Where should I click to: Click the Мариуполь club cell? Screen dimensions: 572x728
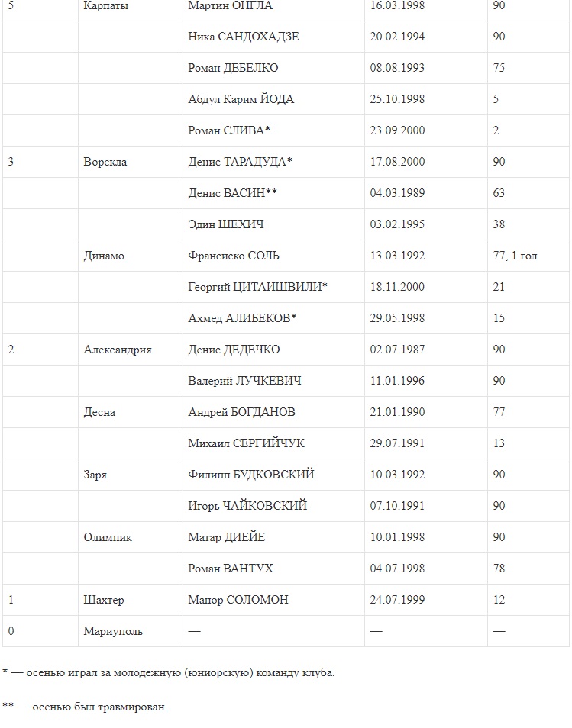(x=113, y=631)
